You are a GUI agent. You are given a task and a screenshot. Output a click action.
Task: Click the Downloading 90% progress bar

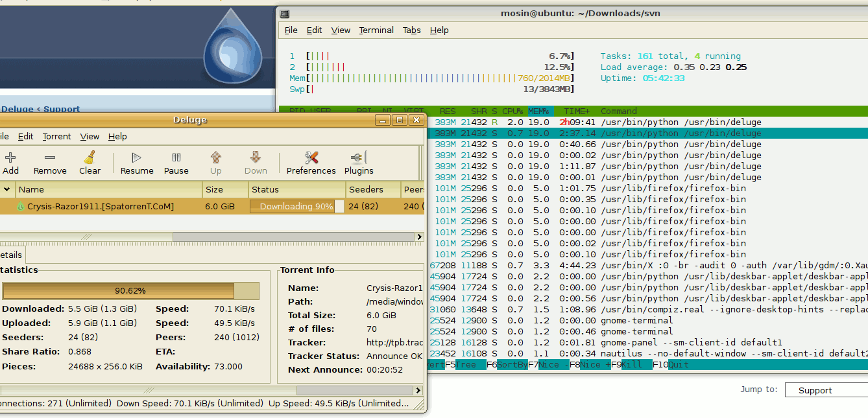[x=297, y=206]
